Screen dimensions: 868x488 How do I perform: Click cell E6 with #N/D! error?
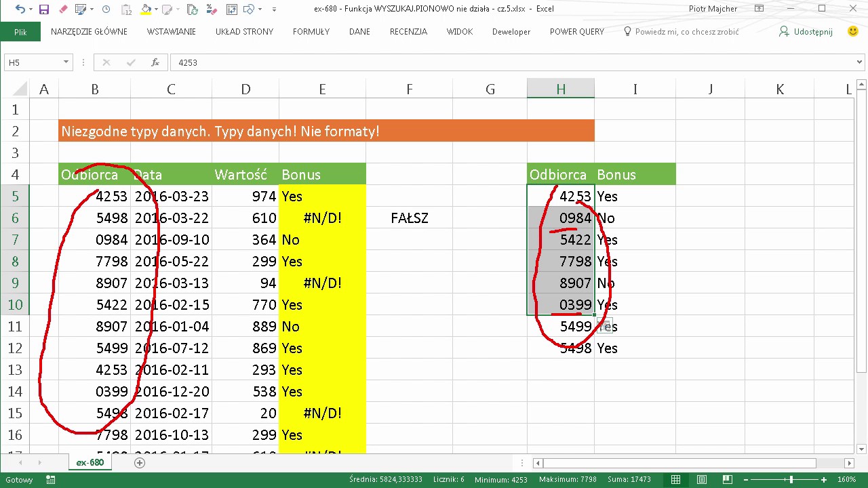322,218
